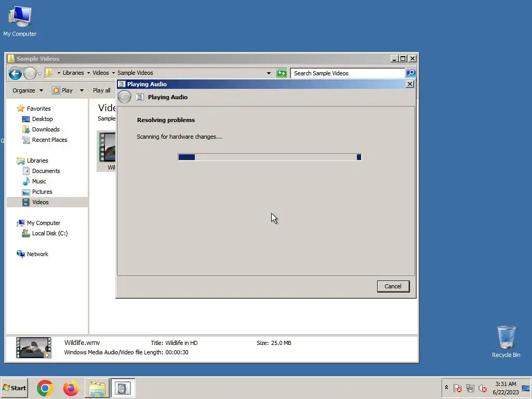Go back using the Explorer back arrow

click(15, 73)
